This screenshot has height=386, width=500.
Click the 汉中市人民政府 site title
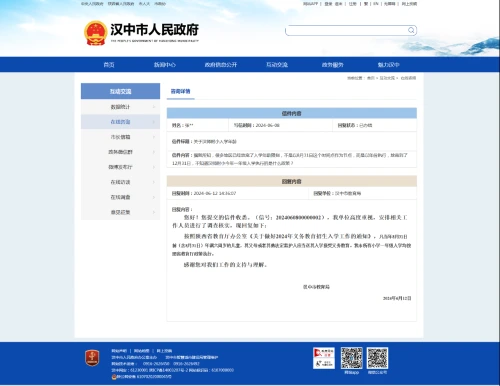click(x=154, y=30)
